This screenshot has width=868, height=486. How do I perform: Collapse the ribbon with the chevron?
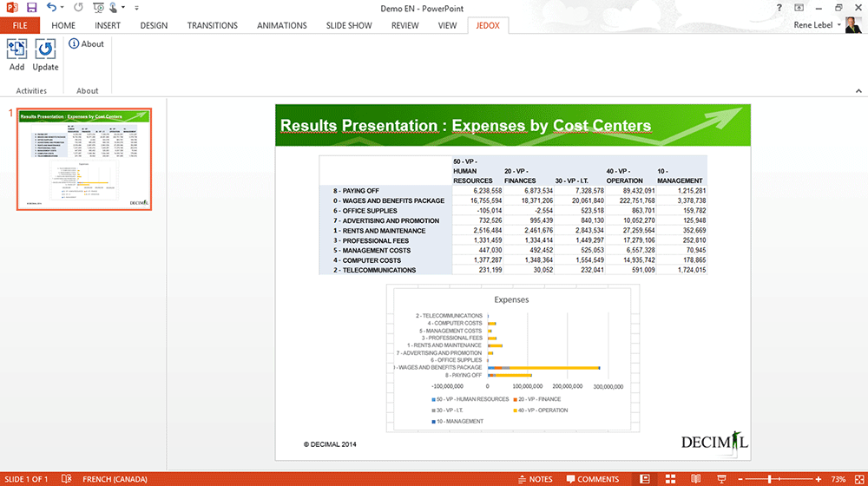pos(858,91)
